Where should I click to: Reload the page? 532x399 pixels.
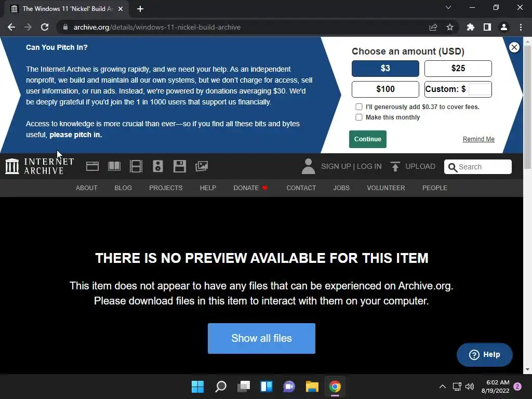click(x=45, y=27)
